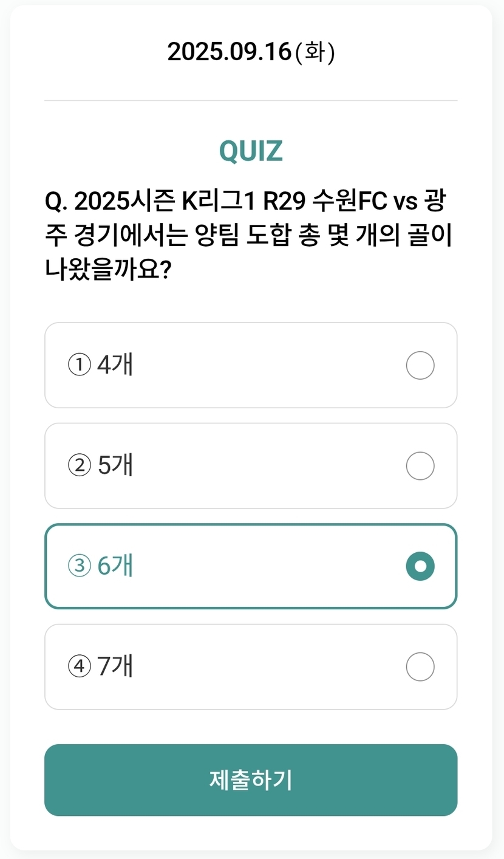The width and height of the screenshot is (504, 859).
Task: Click the selected 6개 radio button
Action: click(420, 567)
